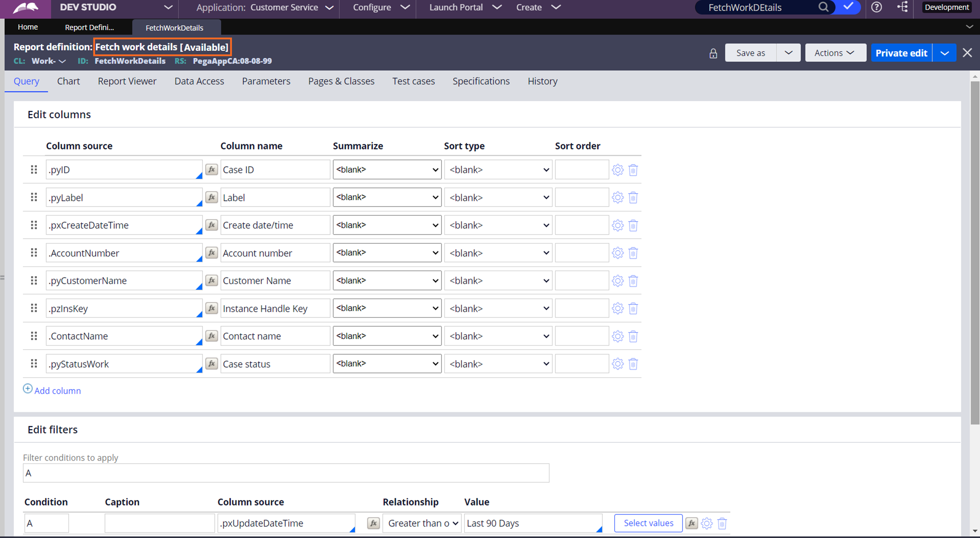The width and height of the screenshot is (980, 538).
Task: Click the Add column link
Action: (58, 391)
